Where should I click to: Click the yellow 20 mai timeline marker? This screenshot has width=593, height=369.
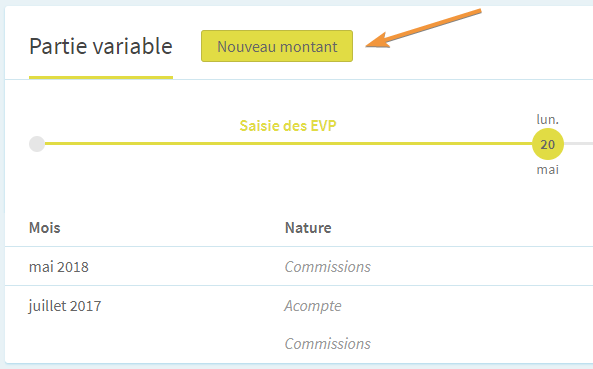(548, 144)
